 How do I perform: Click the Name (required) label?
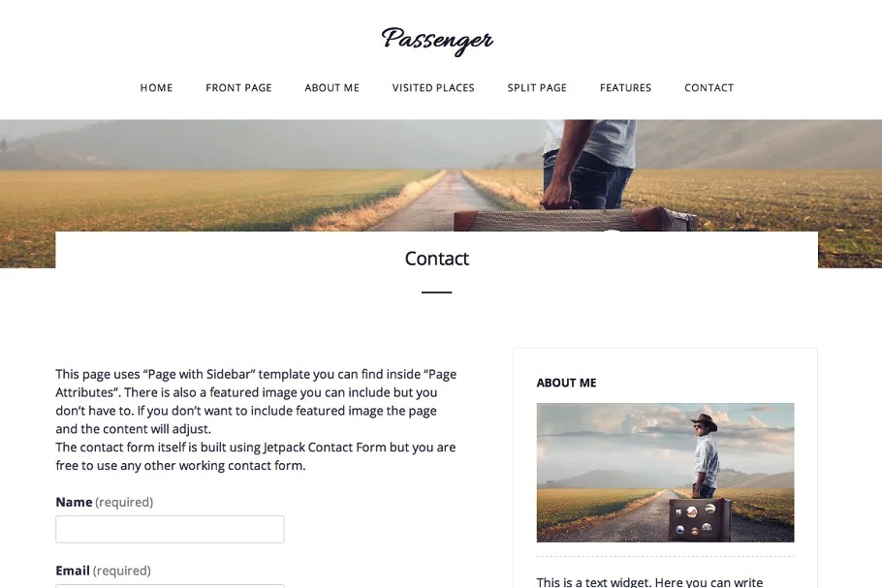tap(104, 502)
